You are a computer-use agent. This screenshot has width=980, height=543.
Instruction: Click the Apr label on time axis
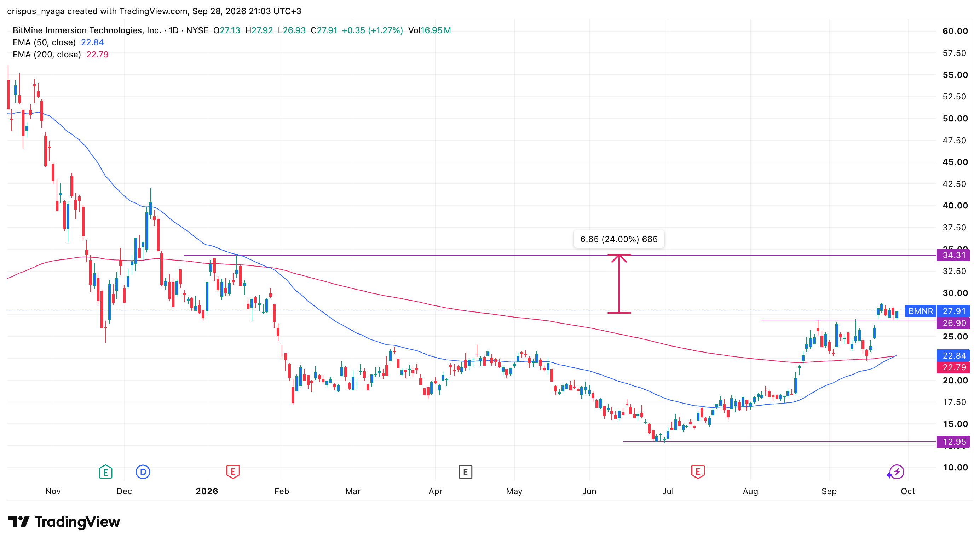(435, 491)
